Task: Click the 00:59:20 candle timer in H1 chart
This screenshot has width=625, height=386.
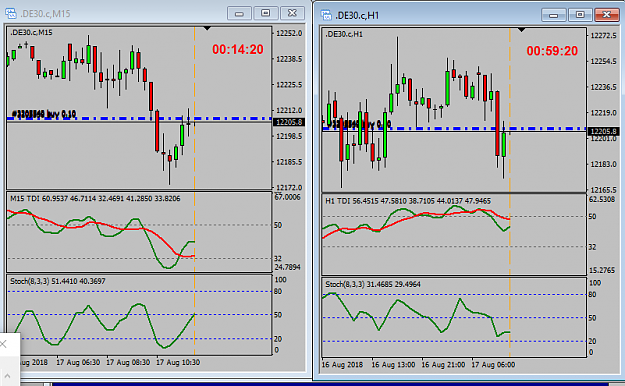Action: click(x=552, y=51)
